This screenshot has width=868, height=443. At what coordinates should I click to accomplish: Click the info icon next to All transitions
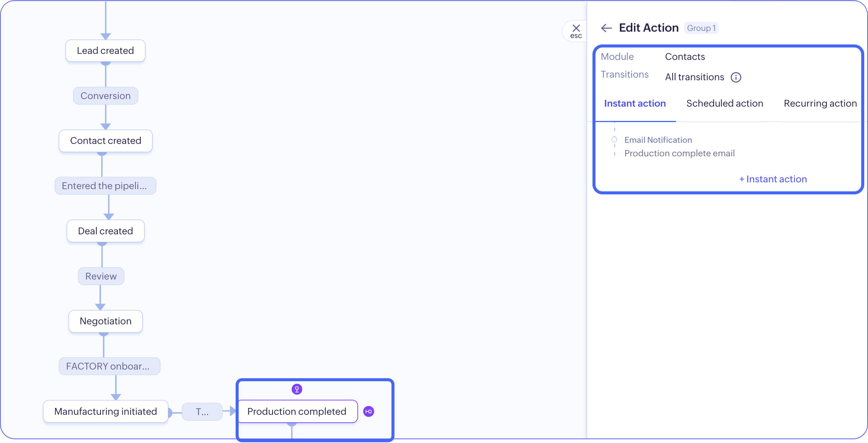point(736,77)
